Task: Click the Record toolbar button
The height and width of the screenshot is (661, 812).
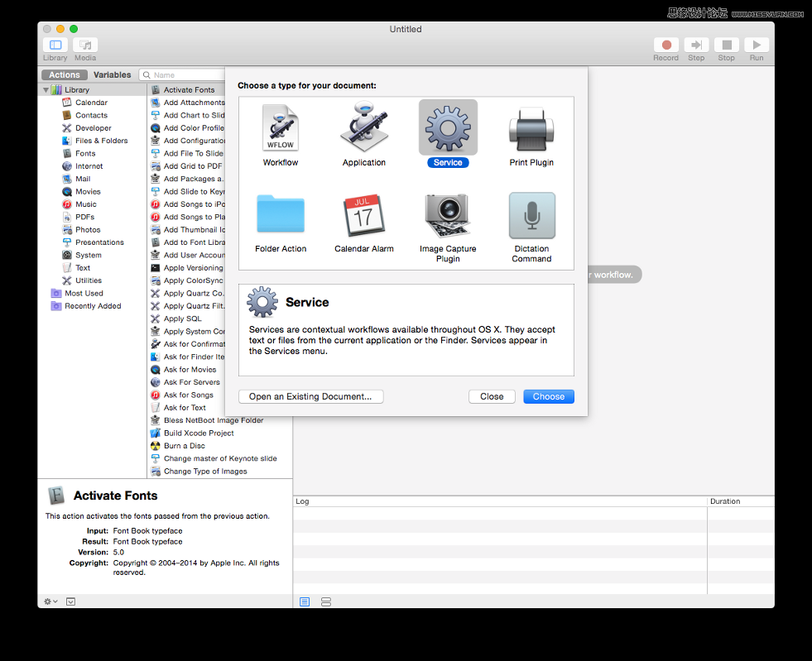Action: [666, 45]
